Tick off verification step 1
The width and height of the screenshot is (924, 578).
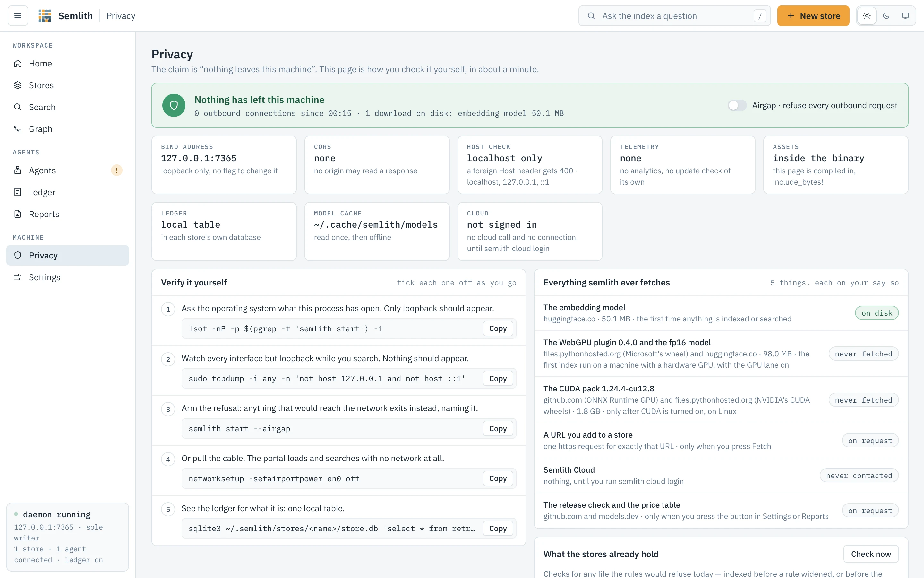click(168, 309)
